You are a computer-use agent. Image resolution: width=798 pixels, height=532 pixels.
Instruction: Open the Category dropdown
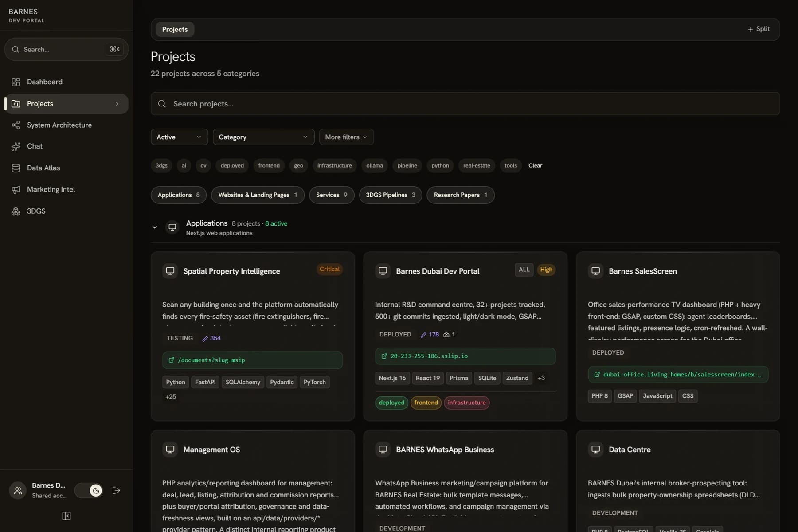[x=263, y=137]
